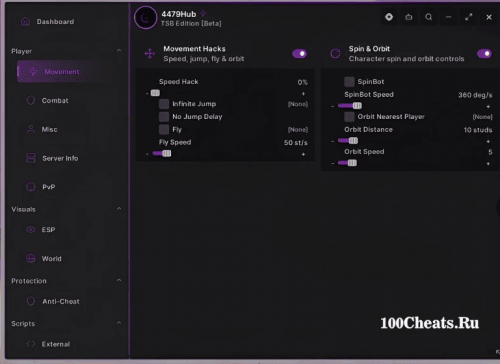Decrease Orbit Distance with minus button
500x364 pixels.
[332, 141]
